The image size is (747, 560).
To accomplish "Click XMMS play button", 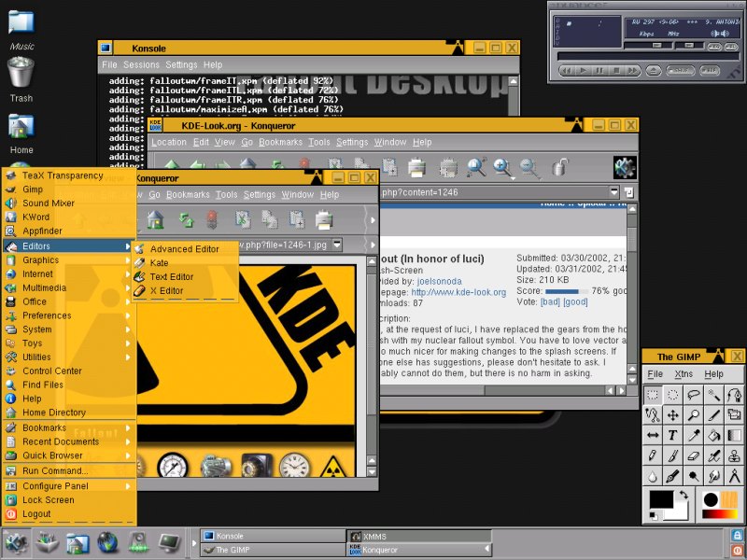I will [583, 71].
